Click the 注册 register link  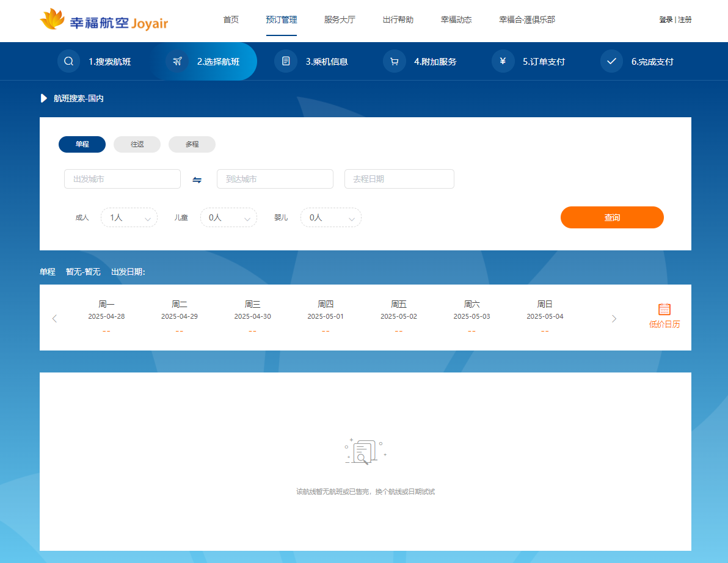[x=685, y=20]
